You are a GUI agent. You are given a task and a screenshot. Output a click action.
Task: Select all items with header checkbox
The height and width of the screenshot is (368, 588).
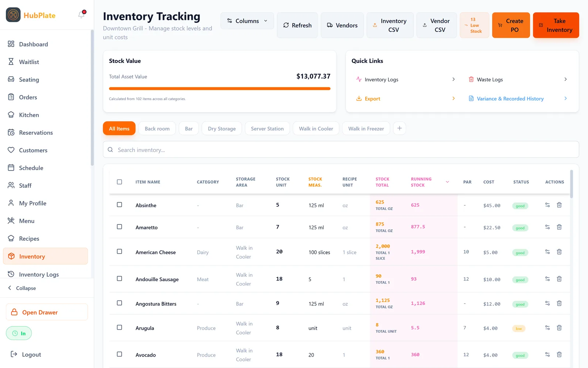(x=119, y=182)
